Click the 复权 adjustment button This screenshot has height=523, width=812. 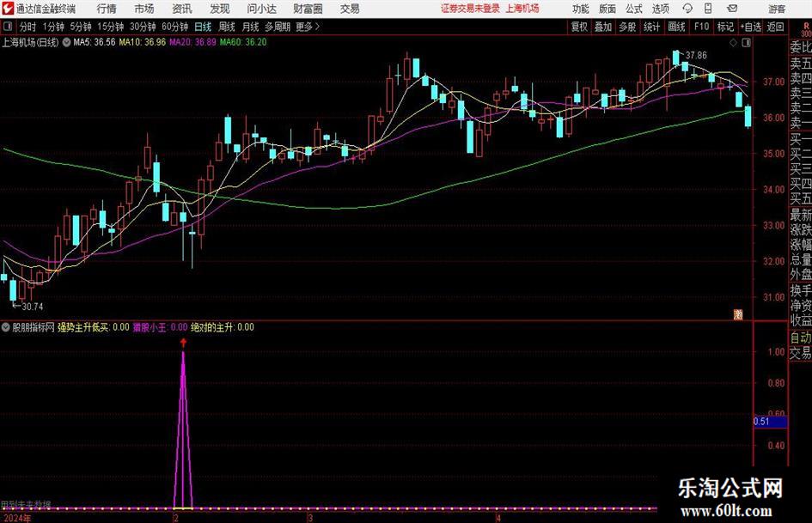click(x=579, y=27)
